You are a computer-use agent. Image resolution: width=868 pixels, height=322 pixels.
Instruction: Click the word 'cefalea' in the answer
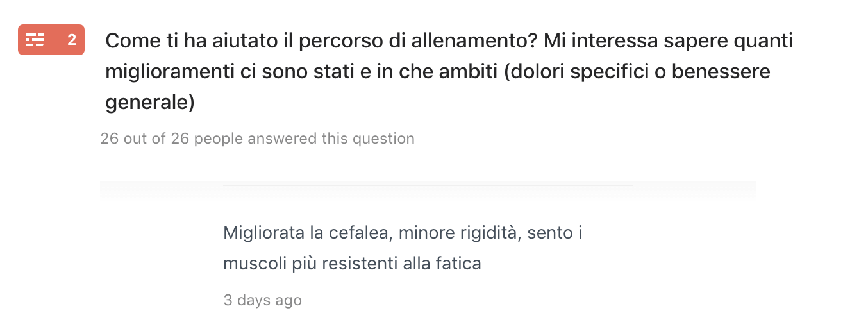click(x=359, y=232)
